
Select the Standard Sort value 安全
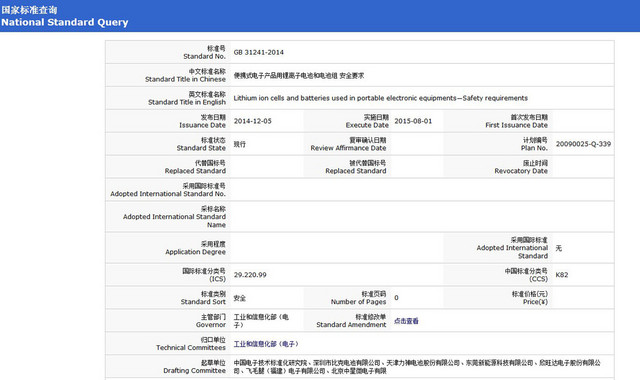tap(240, 298)
